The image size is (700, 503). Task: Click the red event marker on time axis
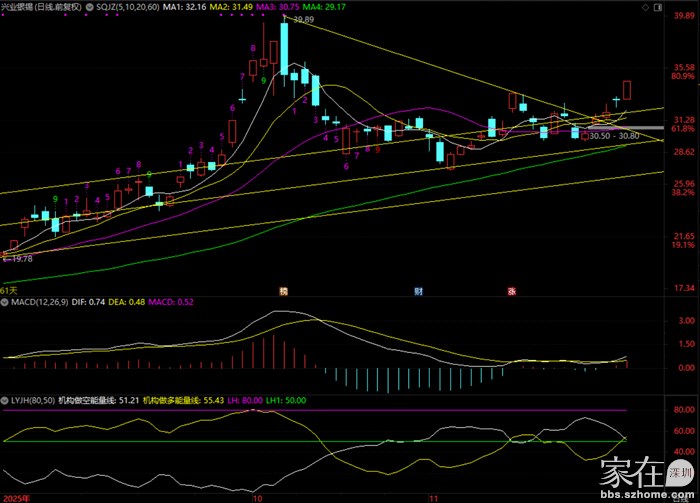tap(511, 291)
